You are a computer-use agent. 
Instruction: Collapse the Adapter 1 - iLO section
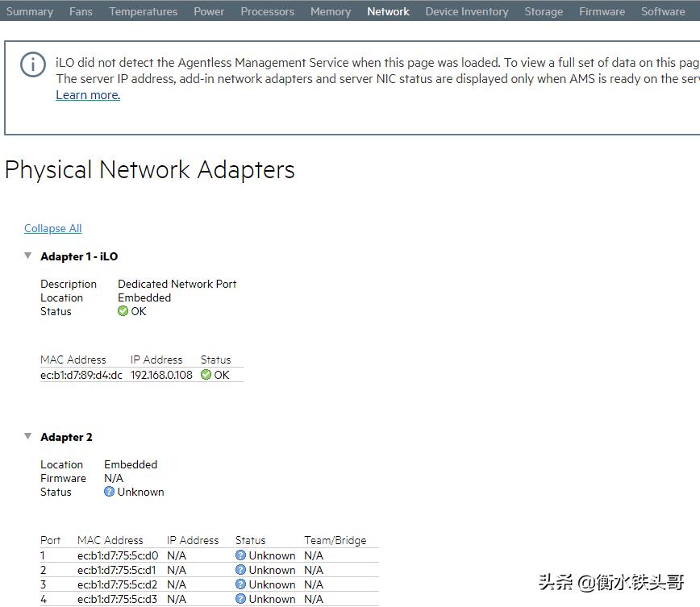pos(27,256)
